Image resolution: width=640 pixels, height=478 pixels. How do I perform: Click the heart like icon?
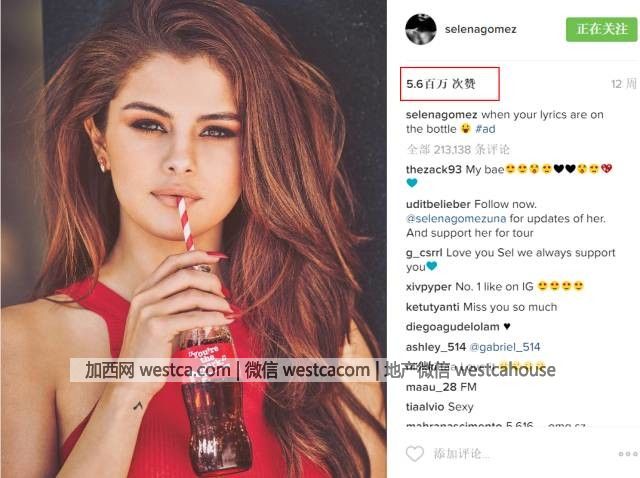coord(415,454)
